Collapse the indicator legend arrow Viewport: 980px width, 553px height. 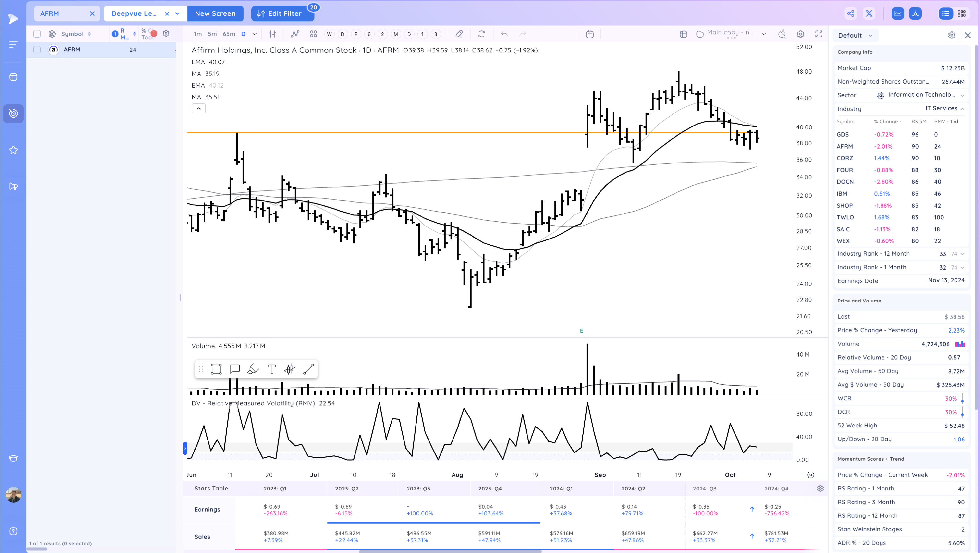click(199, 109)
